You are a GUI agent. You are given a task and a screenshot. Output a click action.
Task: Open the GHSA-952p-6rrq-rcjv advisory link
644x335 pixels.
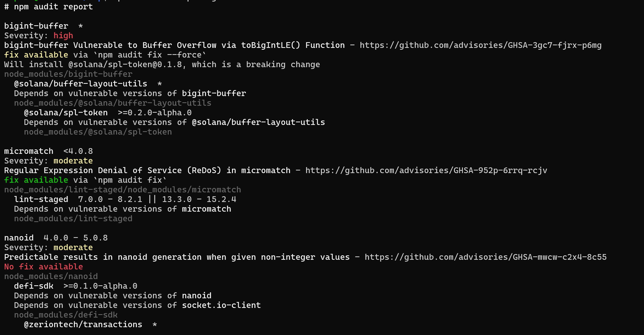tap(426, 170)
